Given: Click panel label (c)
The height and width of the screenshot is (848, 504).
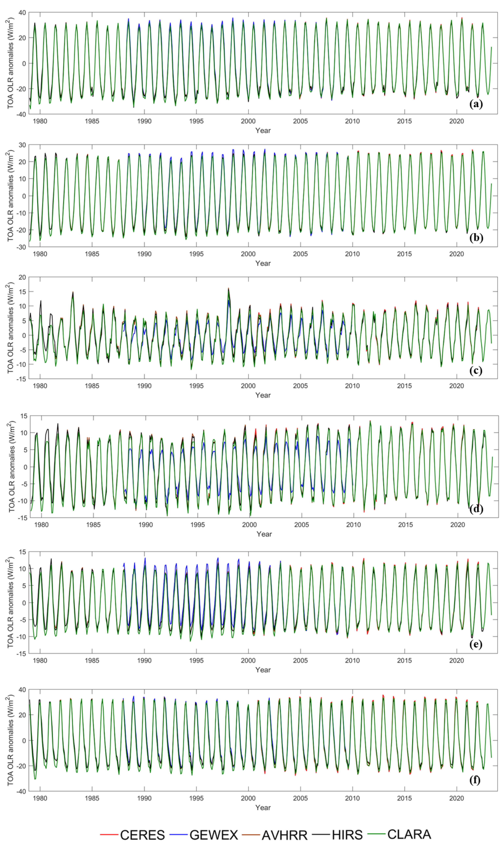Looking at the screenshot, I should (x=475, y=371).
